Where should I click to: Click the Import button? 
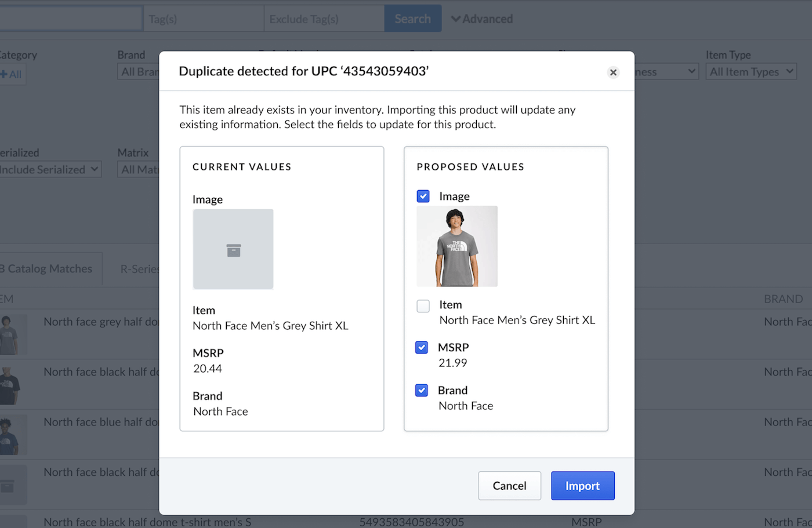[582, 486]
